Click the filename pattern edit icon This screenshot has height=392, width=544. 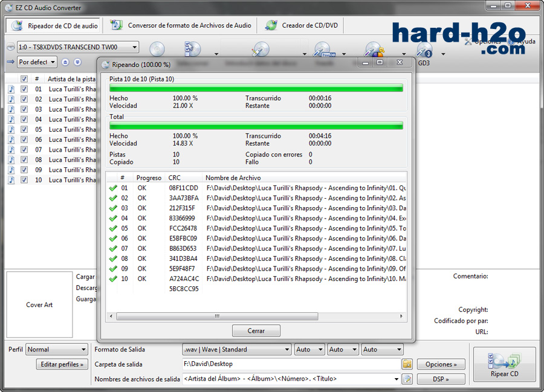tap(407, 379)
